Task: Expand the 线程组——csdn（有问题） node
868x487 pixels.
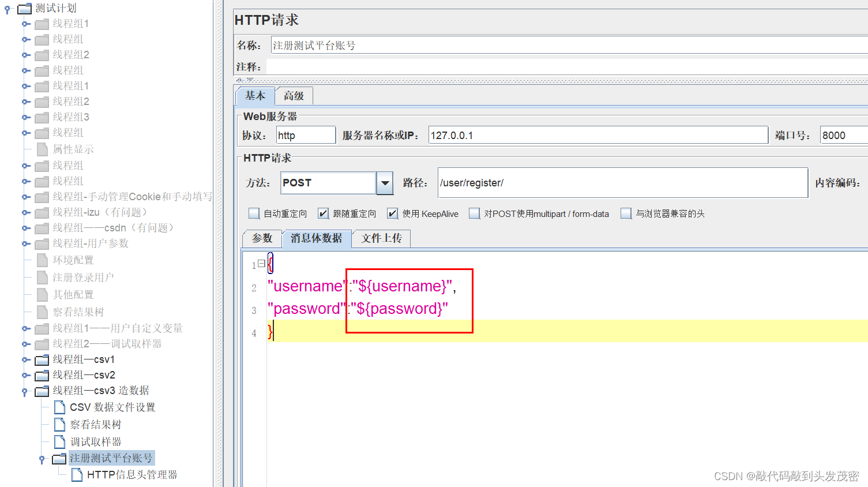Action: pyautogui.click(x=25, y=228)
